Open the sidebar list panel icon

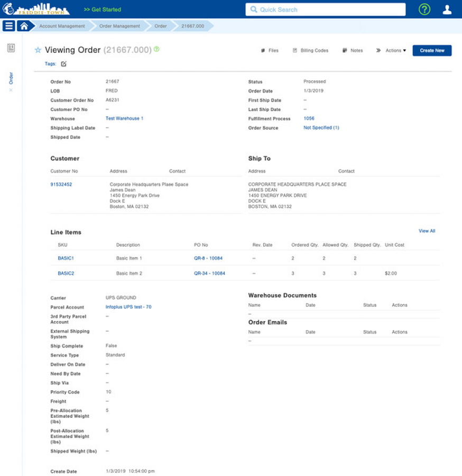coord(11,48)
